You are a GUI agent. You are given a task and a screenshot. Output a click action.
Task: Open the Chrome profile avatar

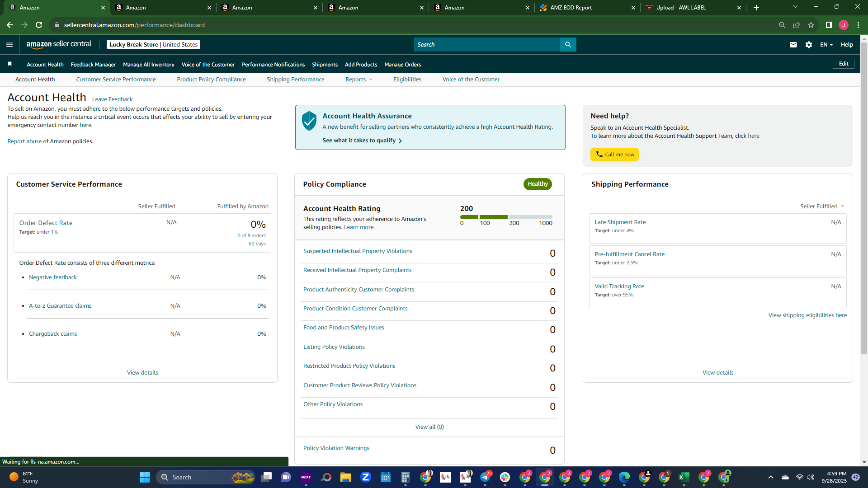844,25
